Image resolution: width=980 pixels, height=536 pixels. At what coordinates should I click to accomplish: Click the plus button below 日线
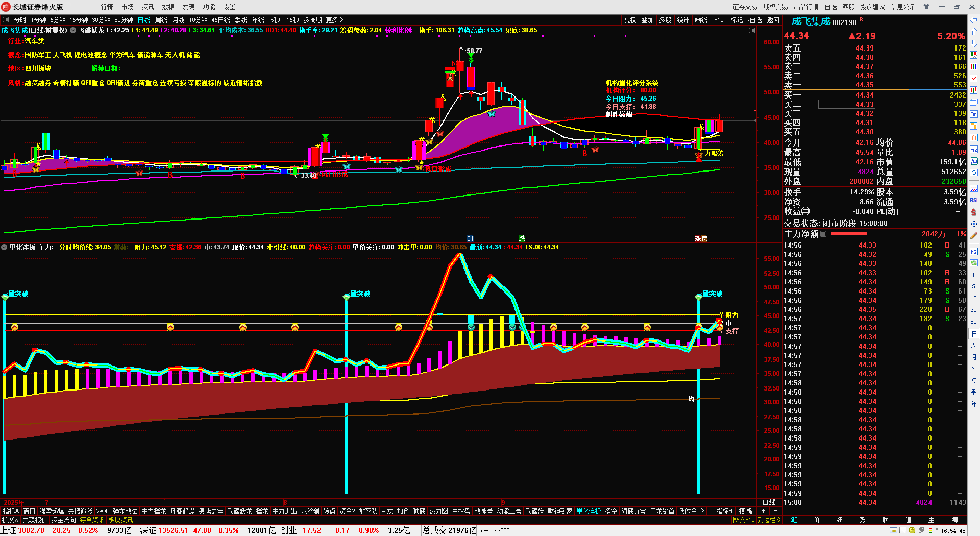(763, 511)
